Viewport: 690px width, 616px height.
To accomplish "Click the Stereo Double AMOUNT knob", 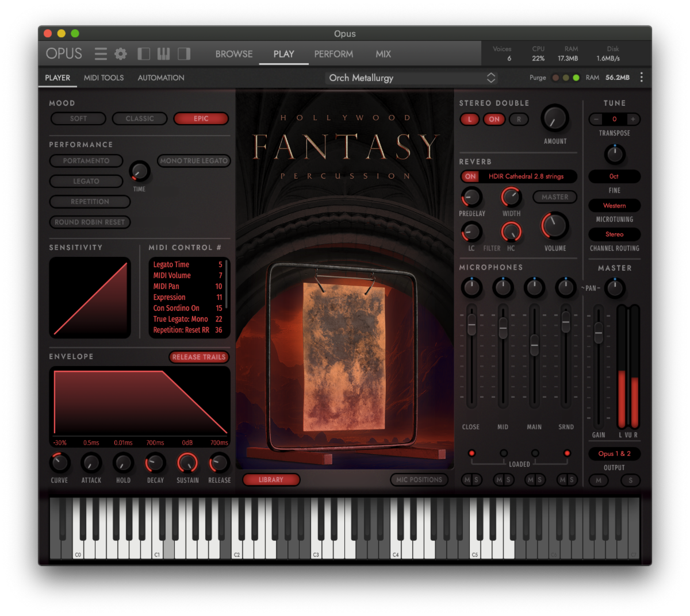I will (555, 119).
